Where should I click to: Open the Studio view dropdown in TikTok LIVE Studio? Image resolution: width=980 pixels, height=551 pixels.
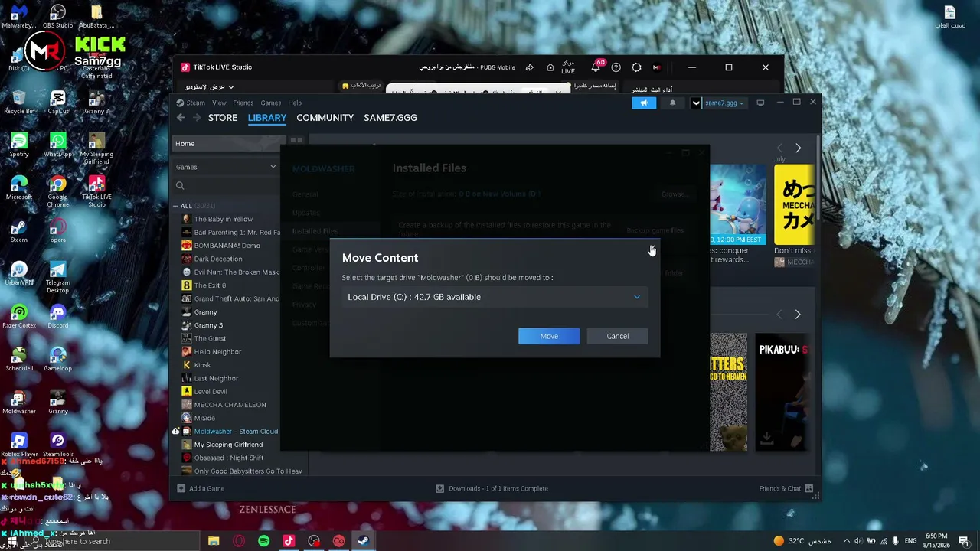(x=209, y=87)
